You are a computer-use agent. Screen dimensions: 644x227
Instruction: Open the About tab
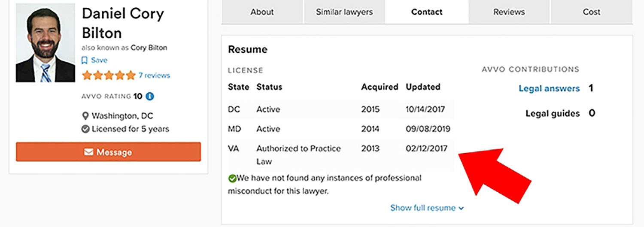[x=262, y=12]
